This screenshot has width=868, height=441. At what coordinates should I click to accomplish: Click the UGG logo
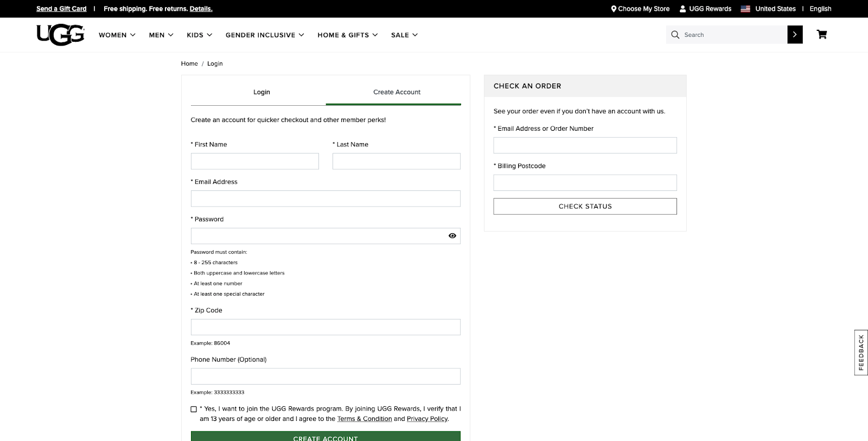pyautogui.click(x=60, y=35)
